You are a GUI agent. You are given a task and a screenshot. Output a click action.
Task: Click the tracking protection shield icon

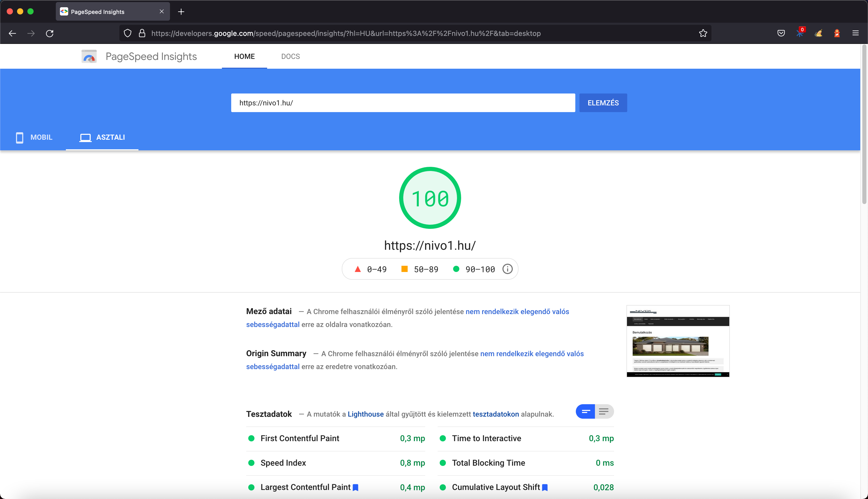[127, 33]
